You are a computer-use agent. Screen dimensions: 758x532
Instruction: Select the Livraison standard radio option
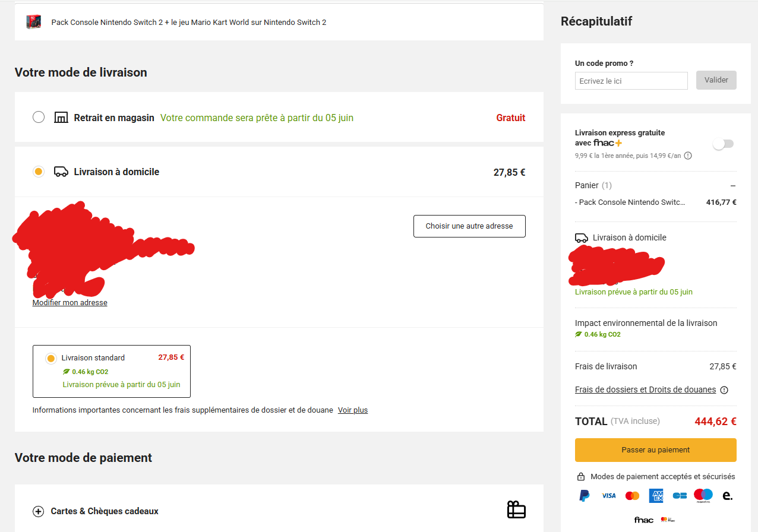click(x=51, y=358)
